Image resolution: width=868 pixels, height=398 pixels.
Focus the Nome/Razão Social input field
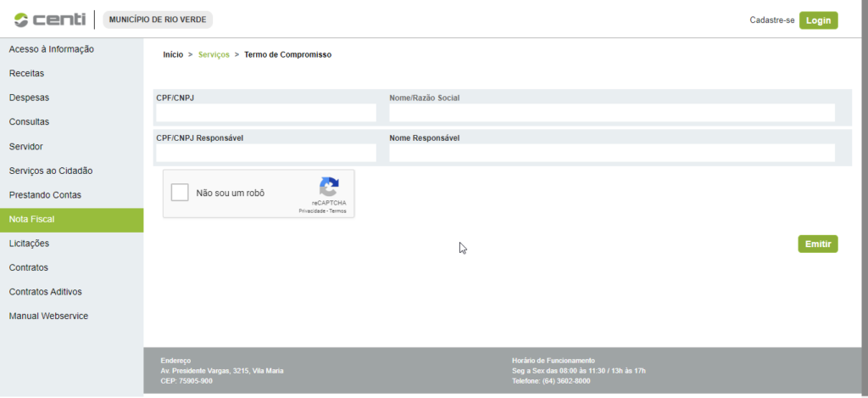tap(612, 113)
